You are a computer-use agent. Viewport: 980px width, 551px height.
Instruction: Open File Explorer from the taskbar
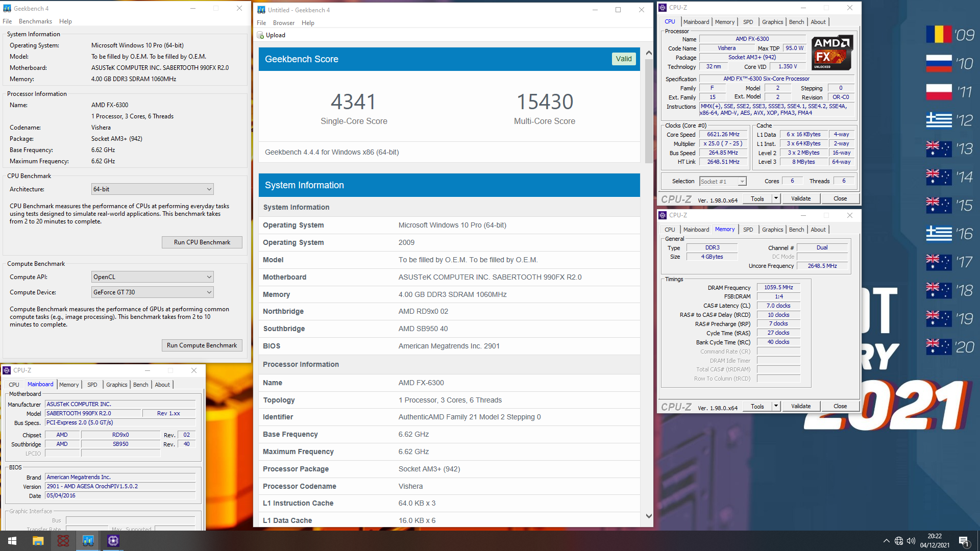tap(38, 541)
